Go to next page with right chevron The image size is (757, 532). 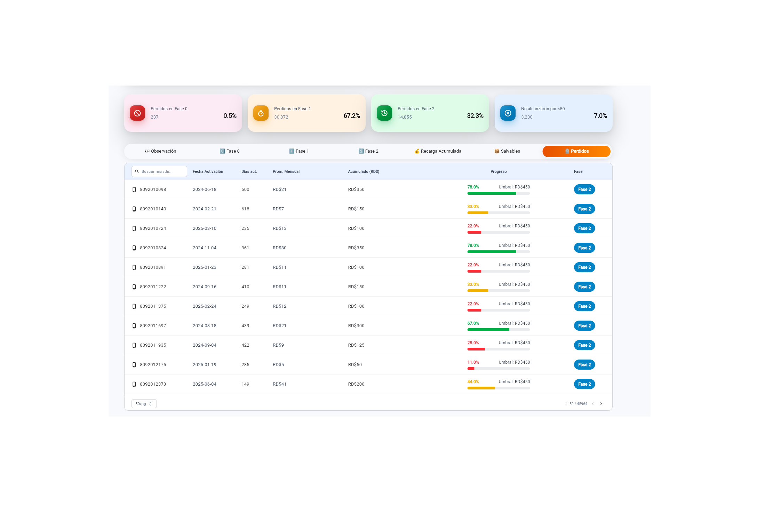tap(601, 404)
